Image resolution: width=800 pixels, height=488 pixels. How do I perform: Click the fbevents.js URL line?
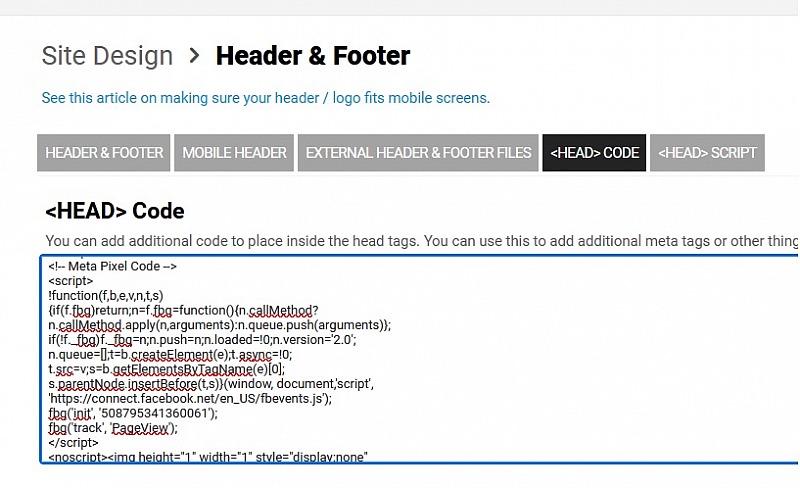190,398
